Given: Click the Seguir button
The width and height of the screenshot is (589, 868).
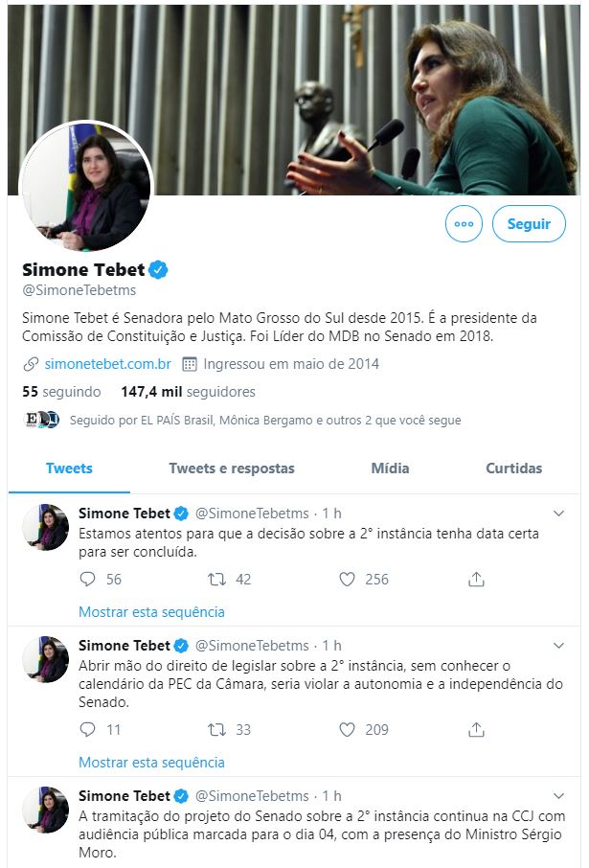Looking at the screenshot, I should [x=529, y=223].
